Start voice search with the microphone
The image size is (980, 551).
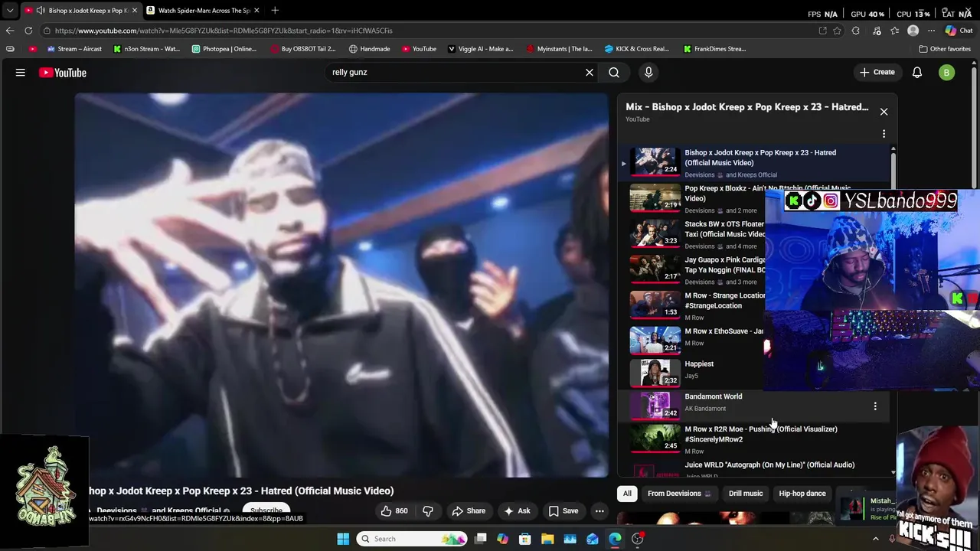pyautogui.click(x=648, y=72)
